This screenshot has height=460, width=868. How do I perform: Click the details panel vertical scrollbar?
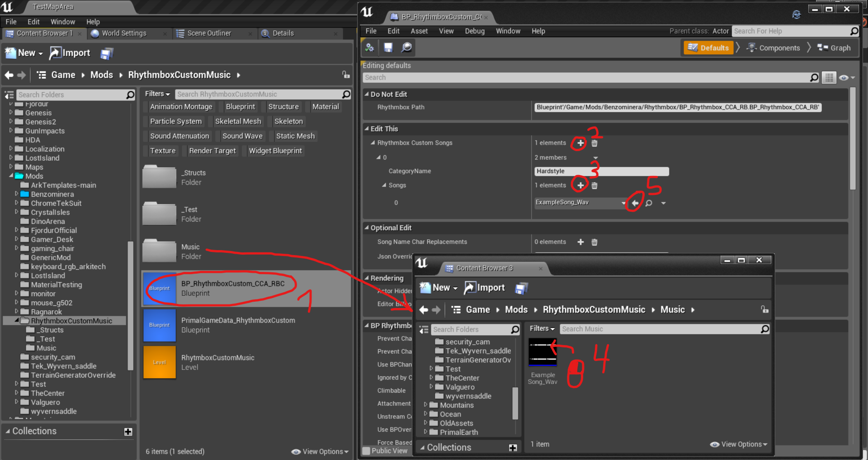coord(853,138)
